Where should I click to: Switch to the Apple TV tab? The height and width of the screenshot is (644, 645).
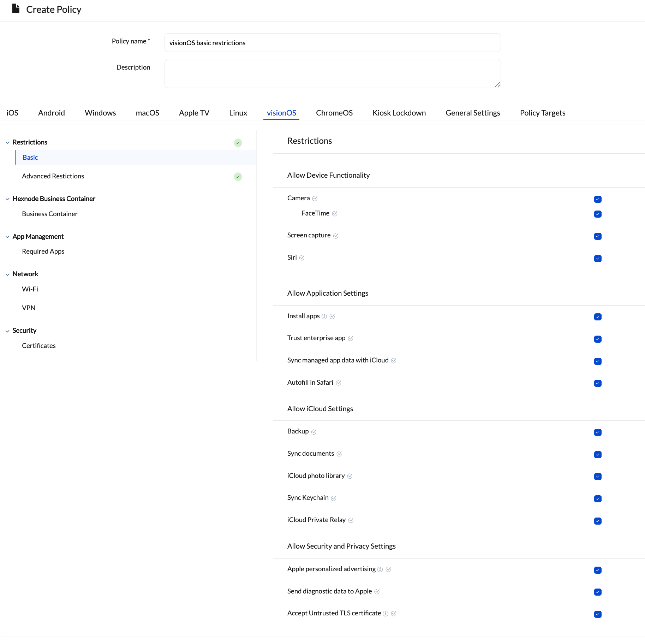(194, 113)
